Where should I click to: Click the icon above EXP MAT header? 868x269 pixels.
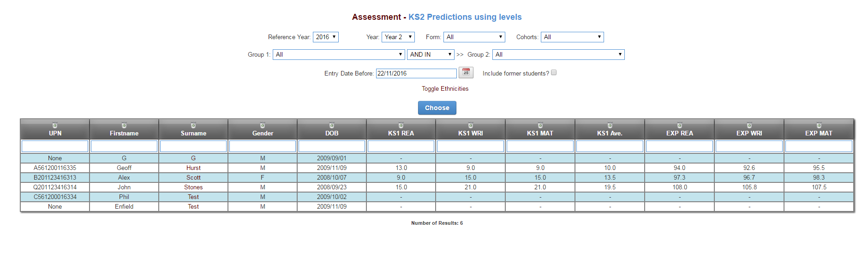coord(819,125)
